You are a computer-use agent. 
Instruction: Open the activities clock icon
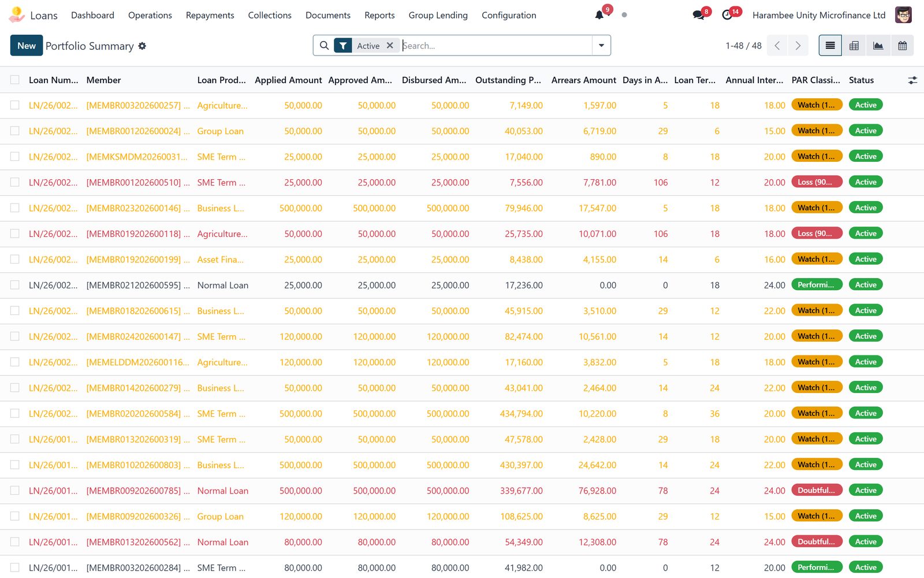[x=727, y=15]
